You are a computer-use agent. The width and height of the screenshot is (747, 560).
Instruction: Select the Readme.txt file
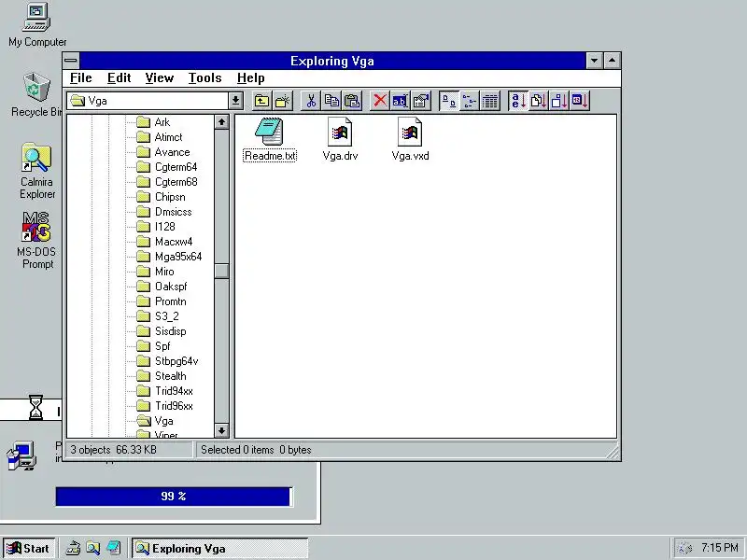pyautogui.click(x=270, y=140)
